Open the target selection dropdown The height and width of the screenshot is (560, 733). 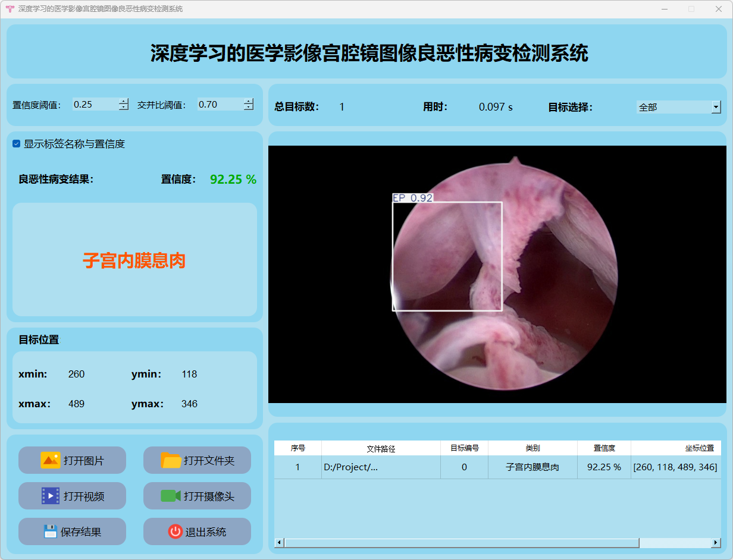point(715,108)
